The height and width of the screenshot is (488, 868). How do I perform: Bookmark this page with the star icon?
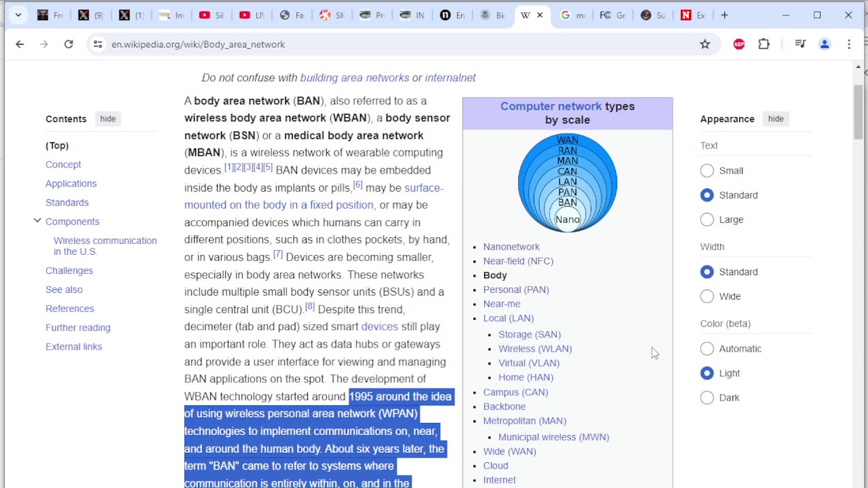point(705,44)
